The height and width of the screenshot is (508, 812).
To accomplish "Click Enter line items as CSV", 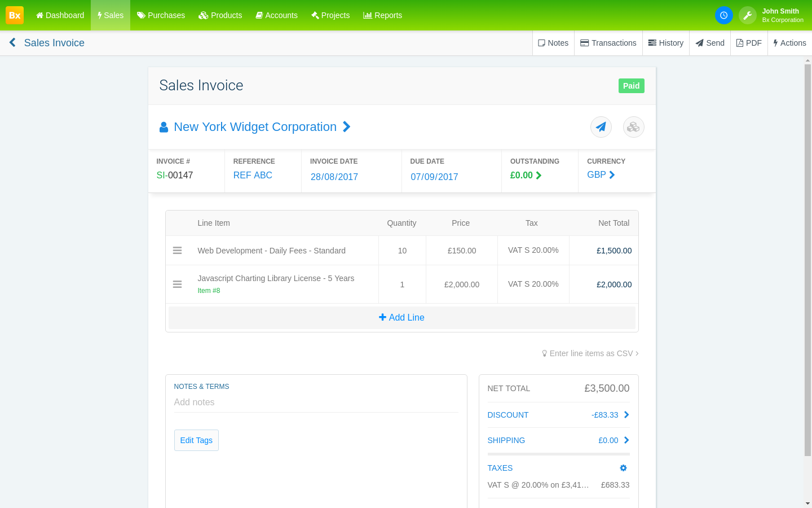I will pos(590,353).
